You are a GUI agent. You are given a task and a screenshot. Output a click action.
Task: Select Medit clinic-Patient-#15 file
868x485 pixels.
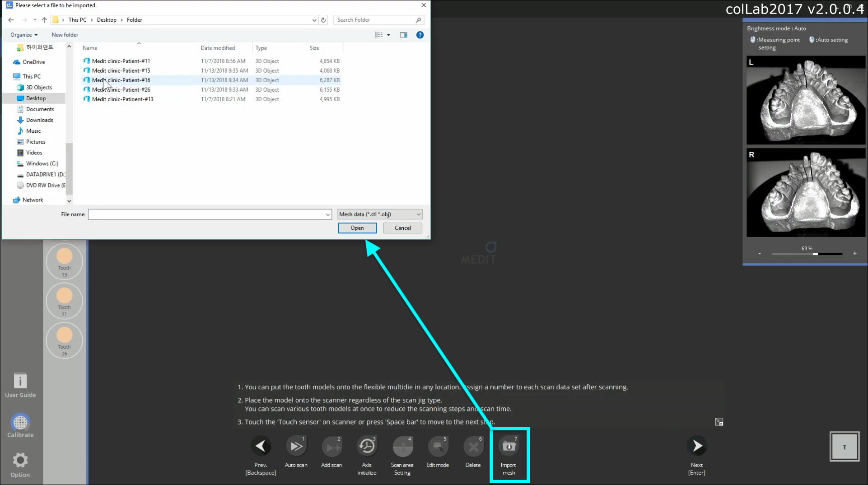[x=211, y=70]
